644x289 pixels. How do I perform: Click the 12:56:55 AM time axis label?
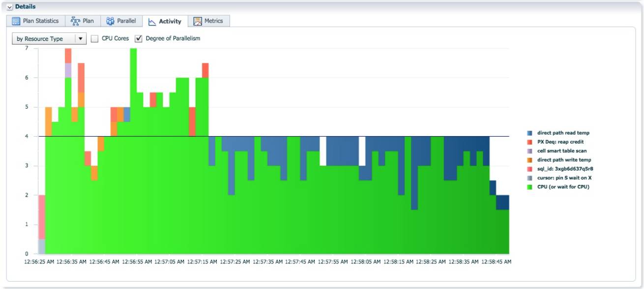pos(137,262)
